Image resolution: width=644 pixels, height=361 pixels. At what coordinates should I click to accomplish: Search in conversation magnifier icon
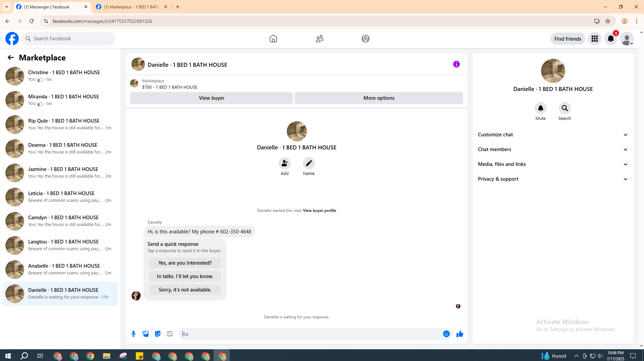565,108
